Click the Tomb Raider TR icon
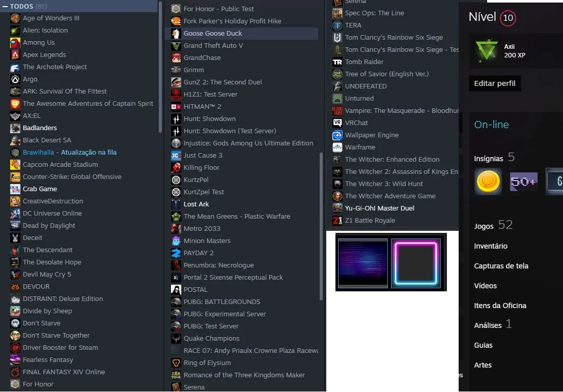This screenshot has height=392, width=563. pyautogui.click(x=337, y=62)
